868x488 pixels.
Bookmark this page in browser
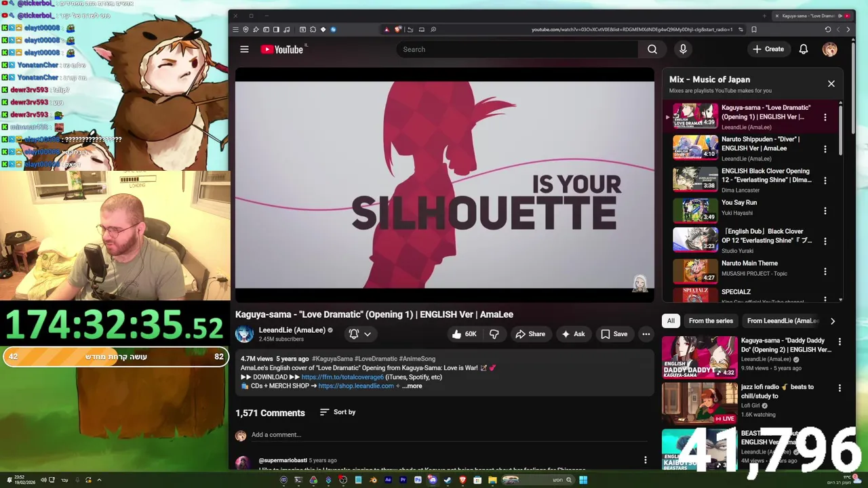[753, 29]
